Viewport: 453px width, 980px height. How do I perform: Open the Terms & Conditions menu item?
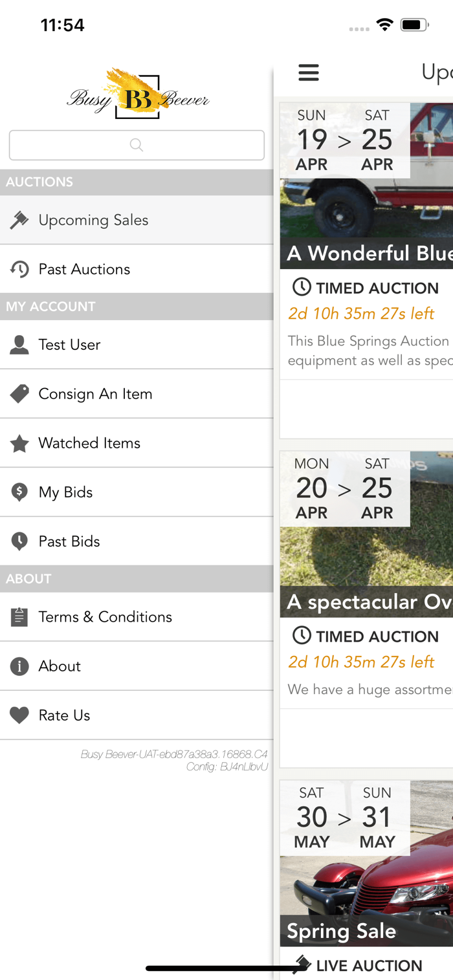click(137, 617)
